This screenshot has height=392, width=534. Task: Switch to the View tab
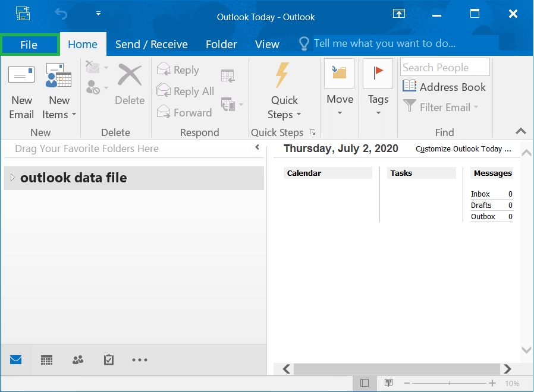pos(267,44)
